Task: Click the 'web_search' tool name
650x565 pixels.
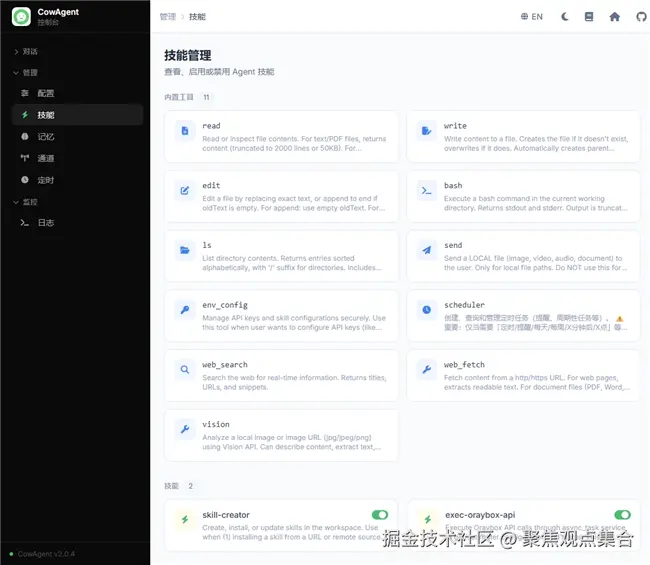Action: 225,364
